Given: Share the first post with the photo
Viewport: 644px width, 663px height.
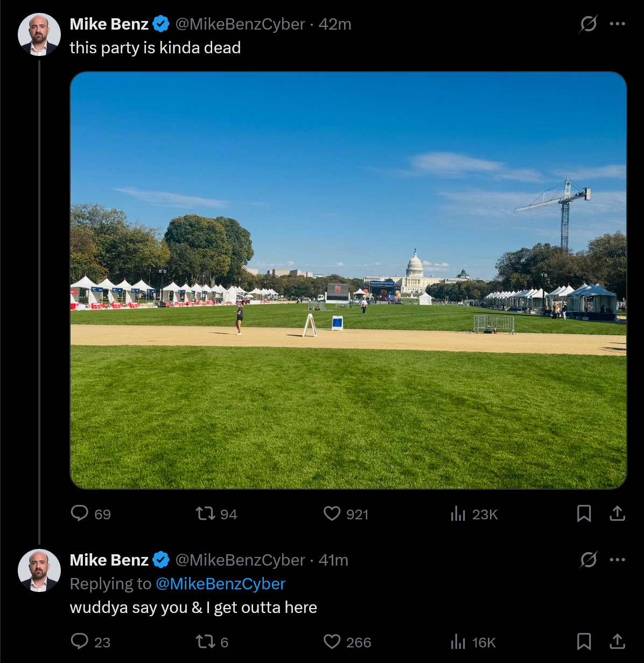Looking at the screenshot, I should click(x=617, y=513).
